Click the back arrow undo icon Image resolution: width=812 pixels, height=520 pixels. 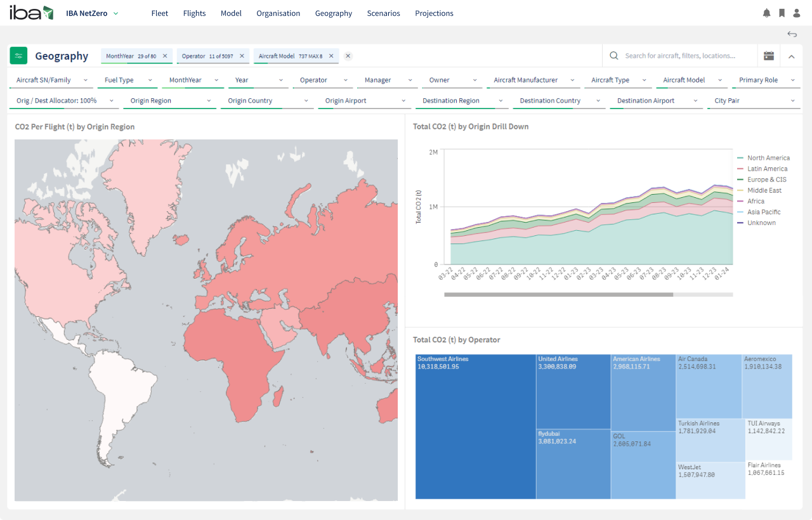tap(792, 34)
